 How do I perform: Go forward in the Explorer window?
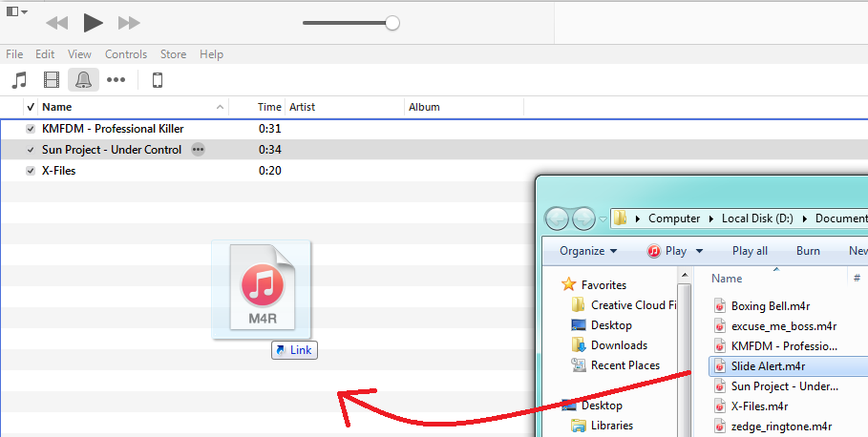pyautogui.click(x=582, y=218)
